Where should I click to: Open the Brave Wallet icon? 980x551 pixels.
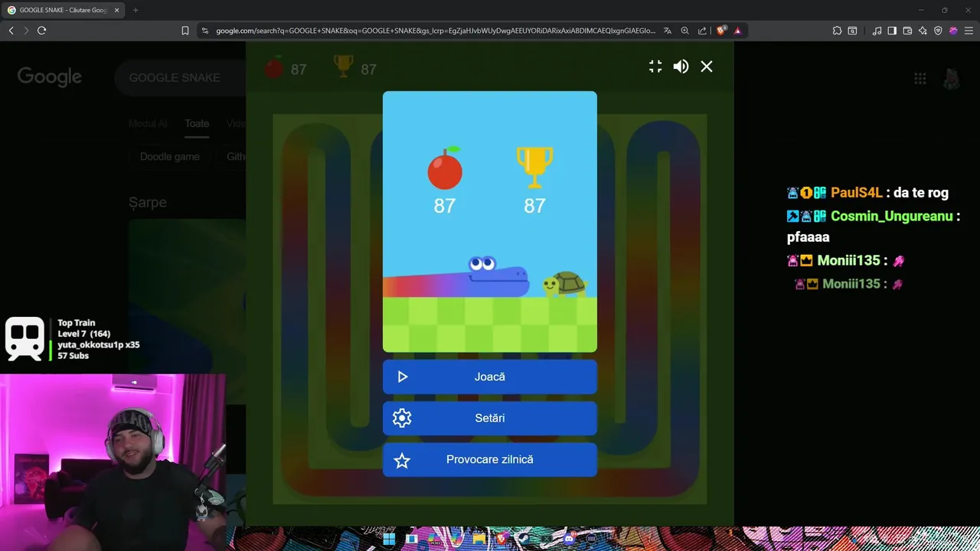click(907, 31)
